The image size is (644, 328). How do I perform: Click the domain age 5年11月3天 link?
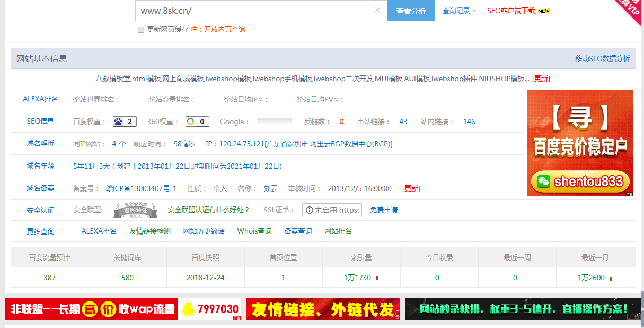(x=177, y=166)
